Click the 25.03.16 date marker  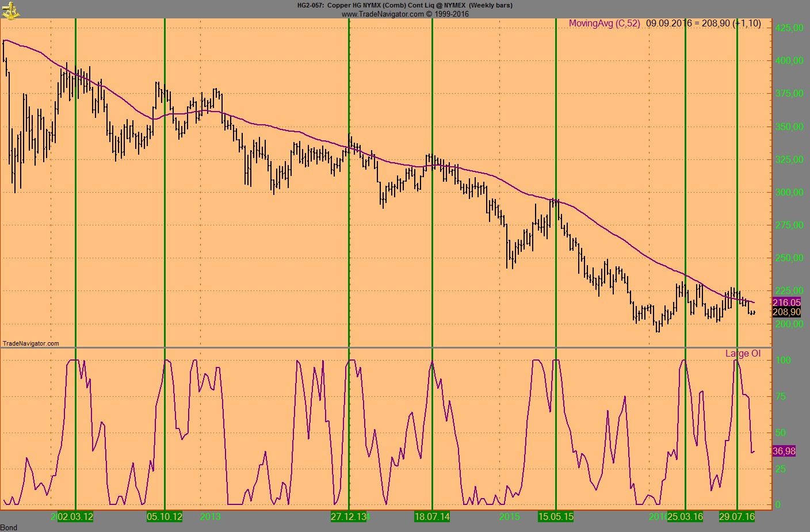pos(685,516)
